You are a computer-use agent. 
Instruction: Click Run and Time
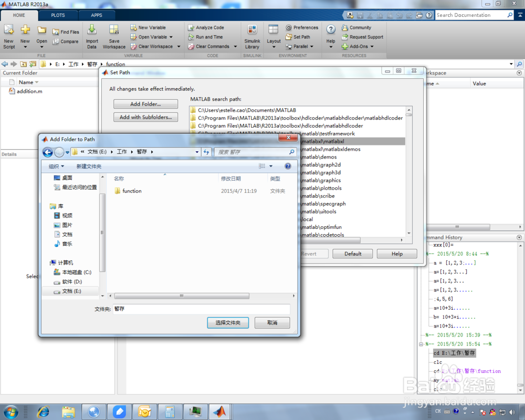pos(206,37)
